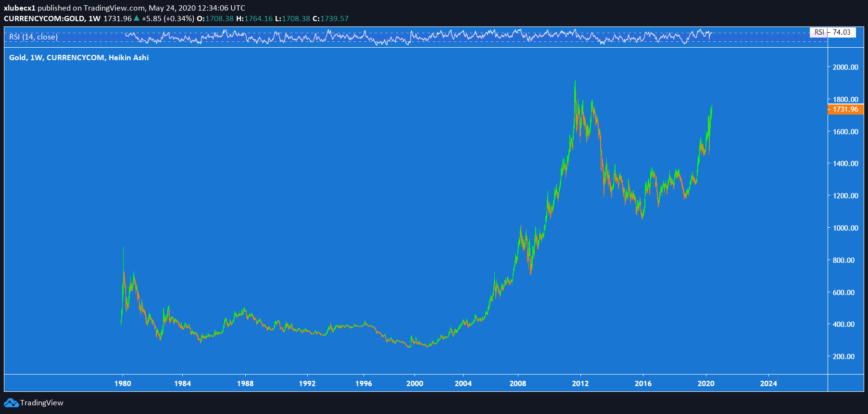Click the TradingView cloud logo icon
The height and width of the screenshot is (414, 868).
coord(11,403)
